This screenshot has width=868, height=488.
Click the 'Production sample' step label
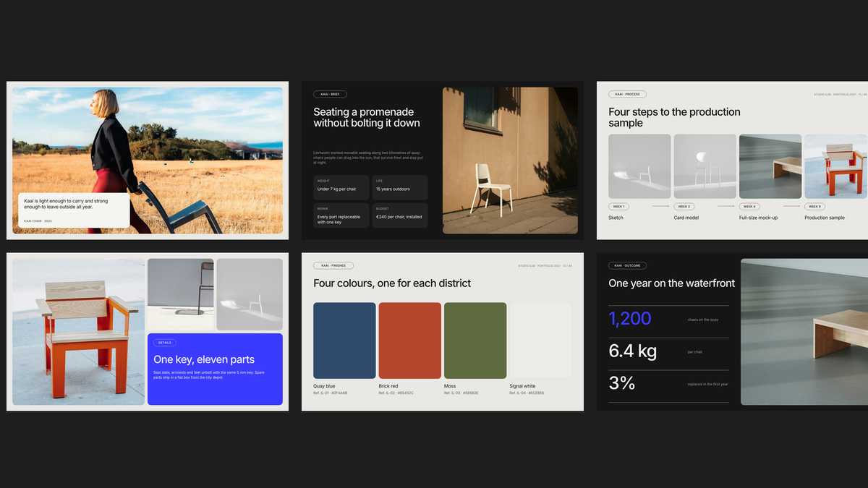825,218
